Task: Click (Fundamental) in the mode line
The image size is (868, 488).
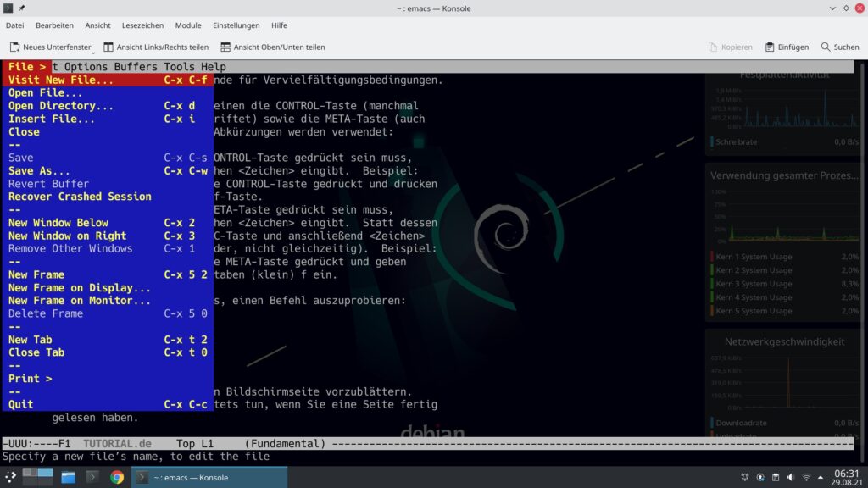Action: [285, 444]
